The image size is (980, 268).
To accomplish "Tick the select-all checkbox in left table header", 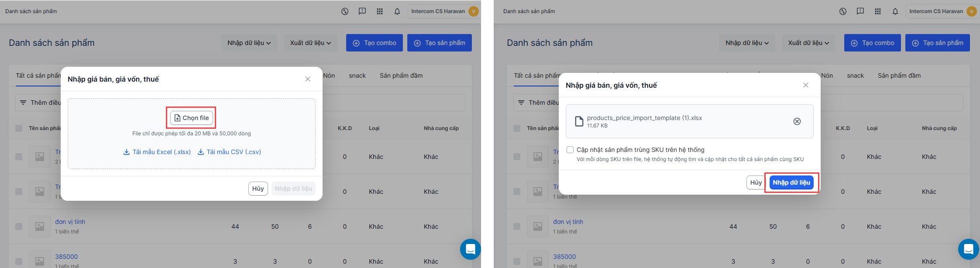I will 19,128.
